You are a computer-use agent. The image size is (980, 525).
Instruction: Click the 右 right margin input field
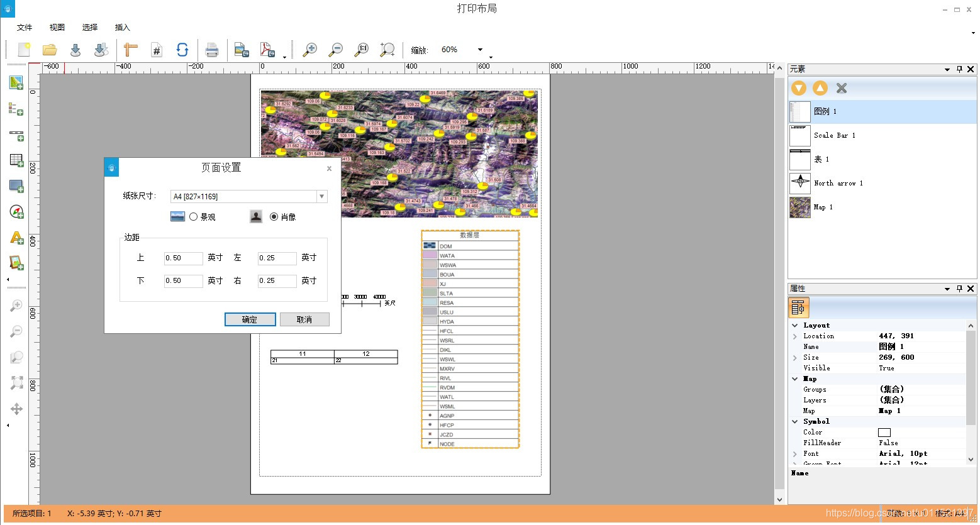[277, 281]
